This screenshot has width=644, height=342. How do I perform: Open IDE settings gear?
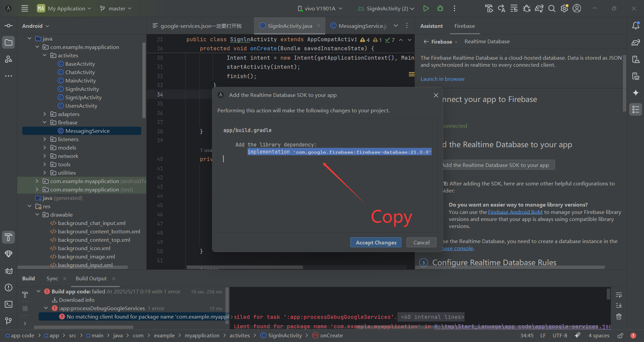point(565,8)
